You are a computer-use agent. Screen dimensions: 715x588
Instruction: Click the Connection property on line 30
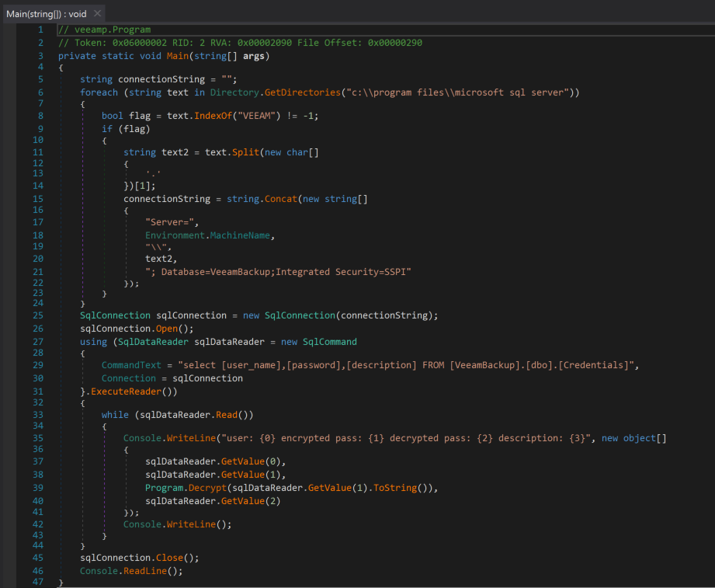coord(129,378)
